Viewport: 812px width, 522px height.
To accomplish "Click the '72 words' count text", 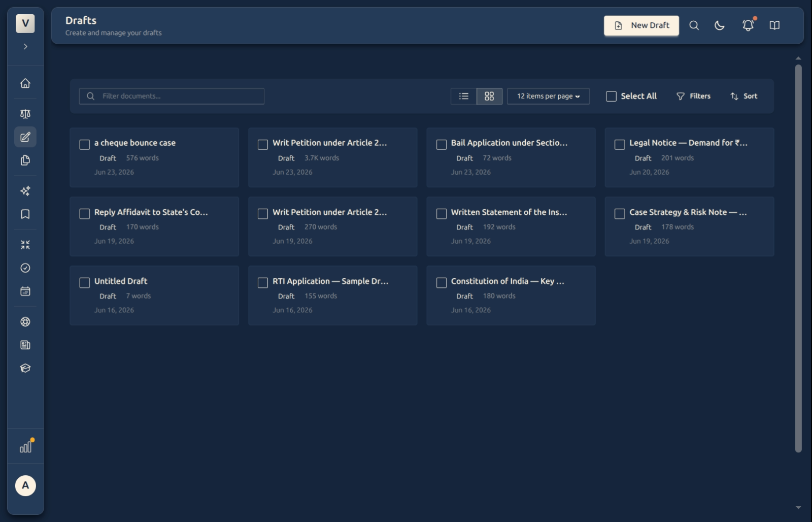I will tap(497, 158).
